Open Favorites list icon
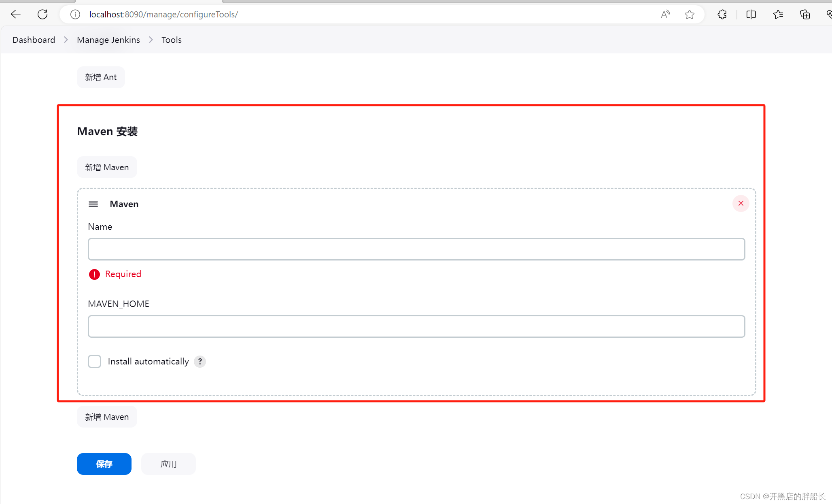Screen dimensions: 832x504 778,15
